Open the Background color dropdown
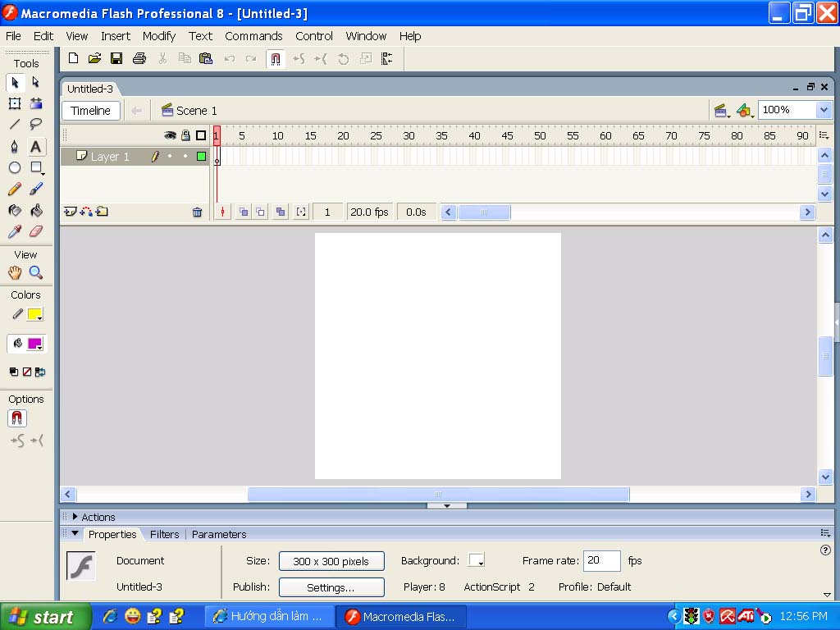 [x=477, y=560]
